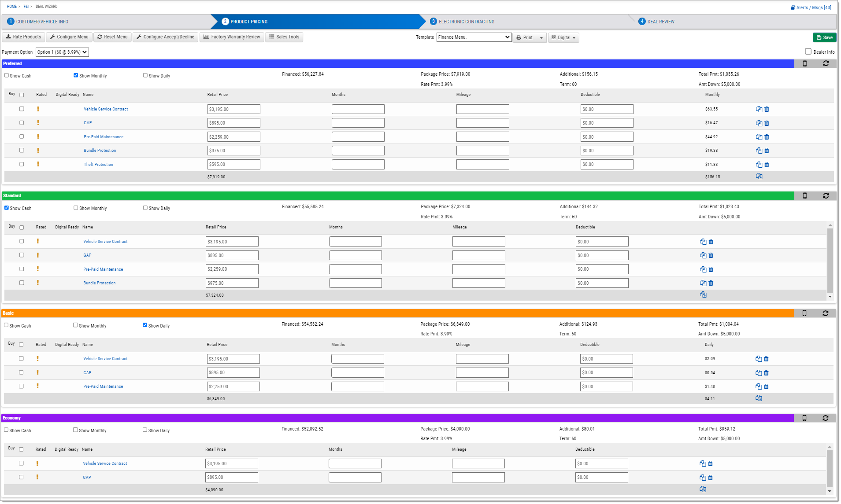
Task: Click the refresh icon on Economy header
Action: point(825,418)
